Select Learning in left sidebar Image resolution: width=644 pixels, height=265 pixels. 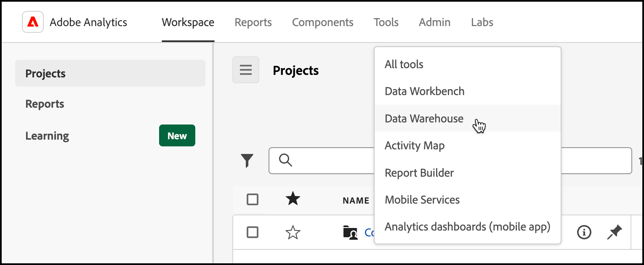click(x=47, y=136)
